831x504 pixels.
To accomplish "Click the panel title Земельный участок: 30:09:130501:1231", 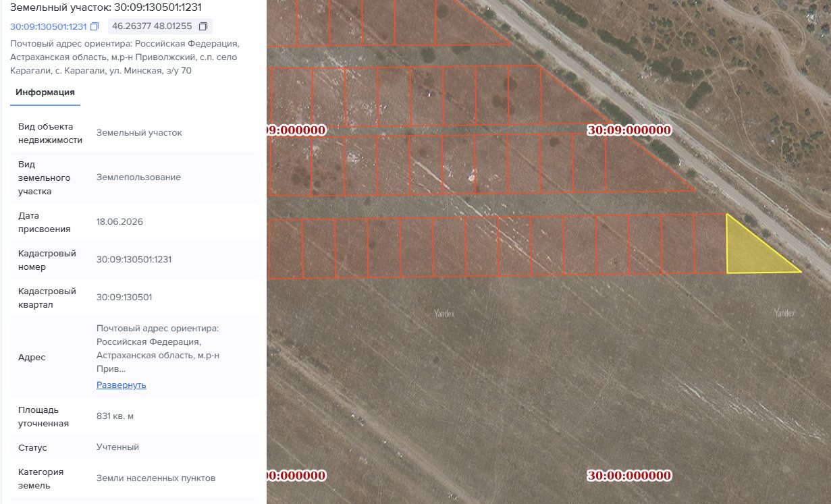I will 105,7.
